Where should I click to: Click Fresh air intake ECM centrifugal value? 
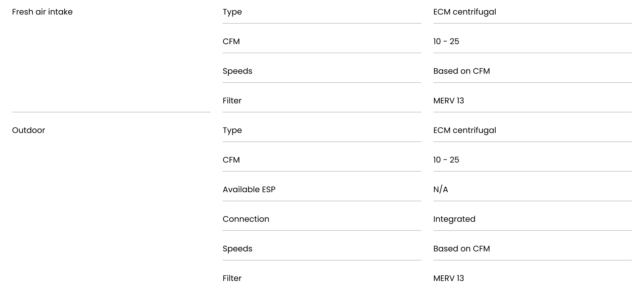click(464, 12)
